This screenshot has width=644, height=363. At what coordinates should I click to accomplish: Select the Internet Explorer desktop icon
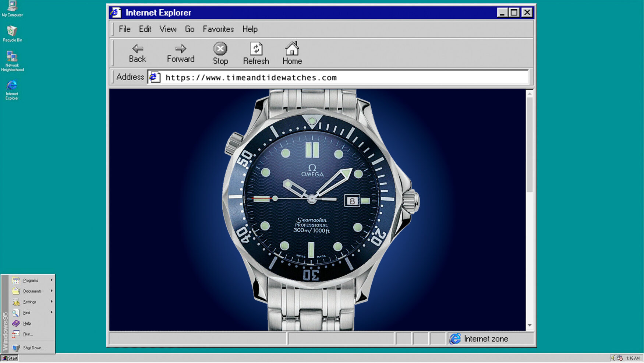point(12,90)
